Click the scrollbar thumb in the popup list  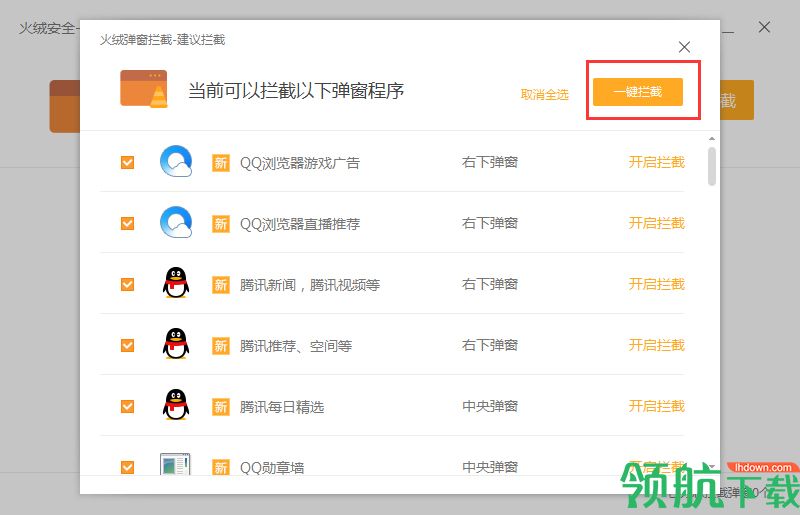tap(712, 166)
